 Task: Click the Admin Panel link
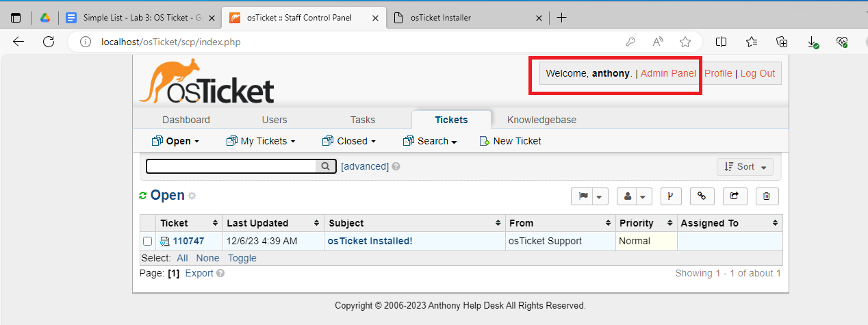(x=668, y=73)
